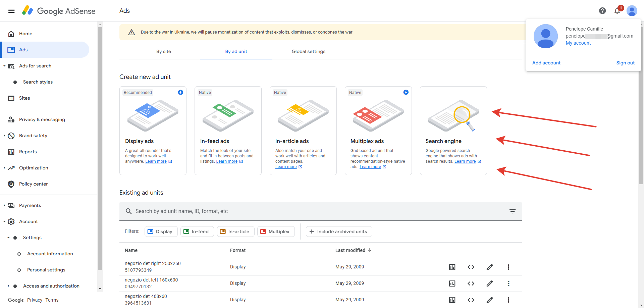This screenshot has height=308, width=644.
Task: Create a new In-article ads unit
Action: point(303,131)
